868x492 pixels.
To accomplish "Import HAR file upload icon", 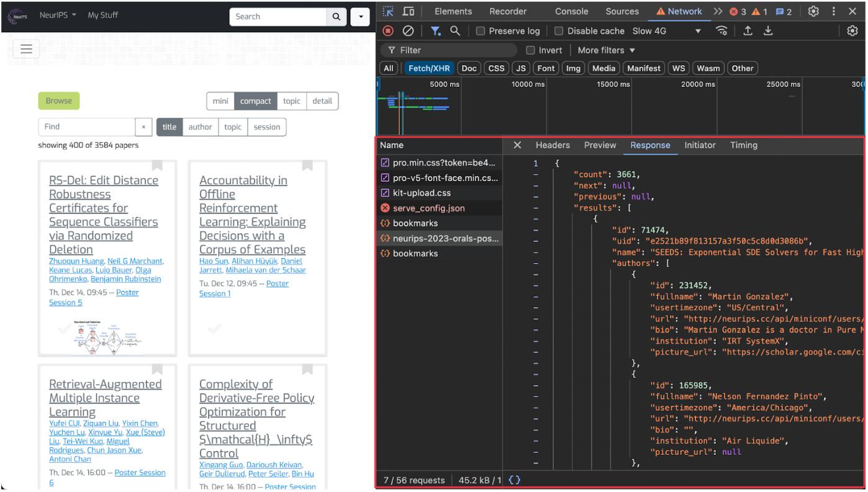I will coord(749,30).
